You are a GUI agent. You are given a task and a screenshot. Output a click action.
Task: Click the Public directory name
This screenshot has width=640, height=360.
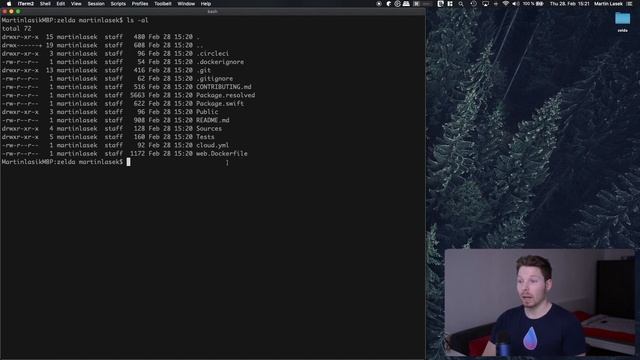(207, 112)
